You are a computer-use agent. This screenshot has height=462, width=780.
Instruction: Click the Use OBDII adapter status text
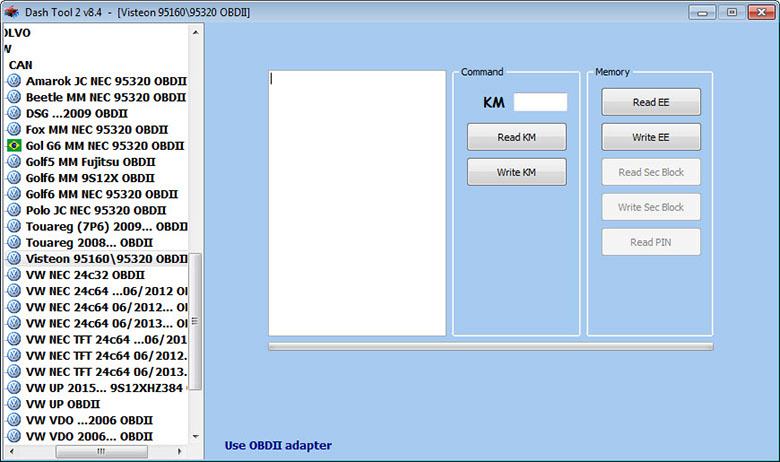[x=278, y=445]
